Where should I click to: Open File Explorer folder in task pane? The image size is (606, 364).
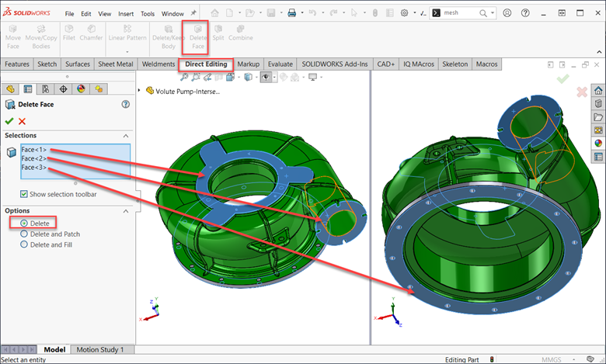(x=598, y=117)
